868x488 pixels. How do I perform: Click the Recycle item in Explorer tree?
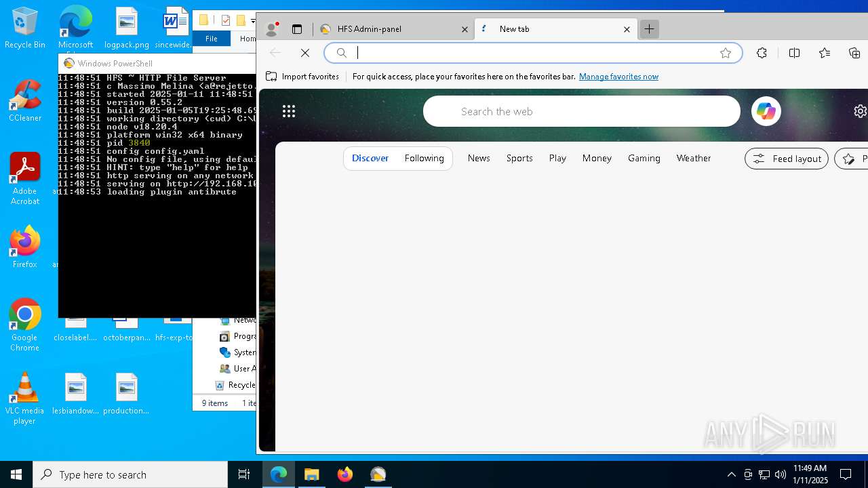coord(235,385)
